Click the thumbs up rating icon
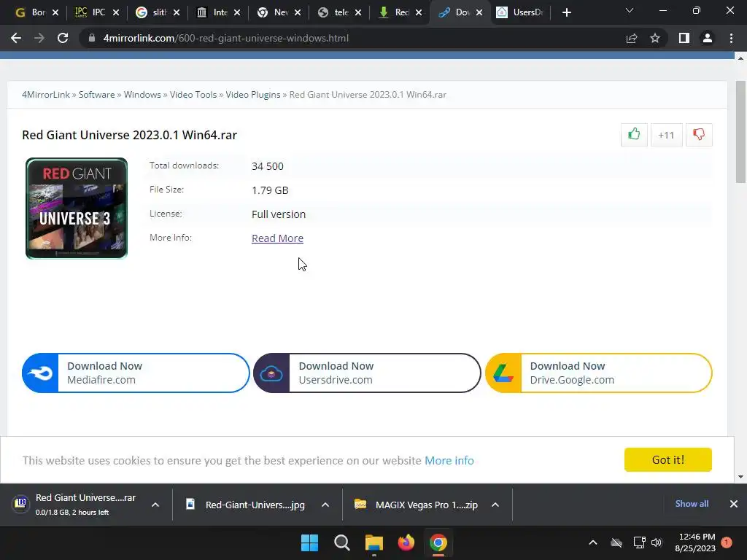 [x=634, y=134]
